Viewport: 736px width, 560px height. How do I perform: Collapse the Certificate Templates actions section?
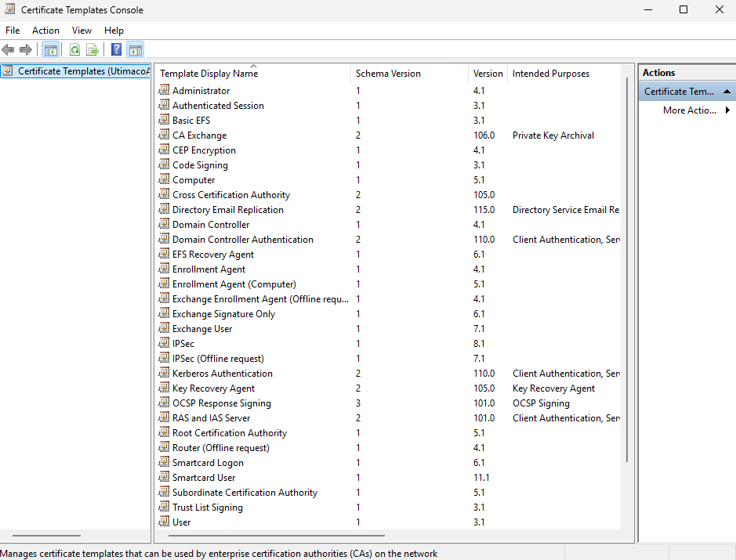click(x=727, y=92)
